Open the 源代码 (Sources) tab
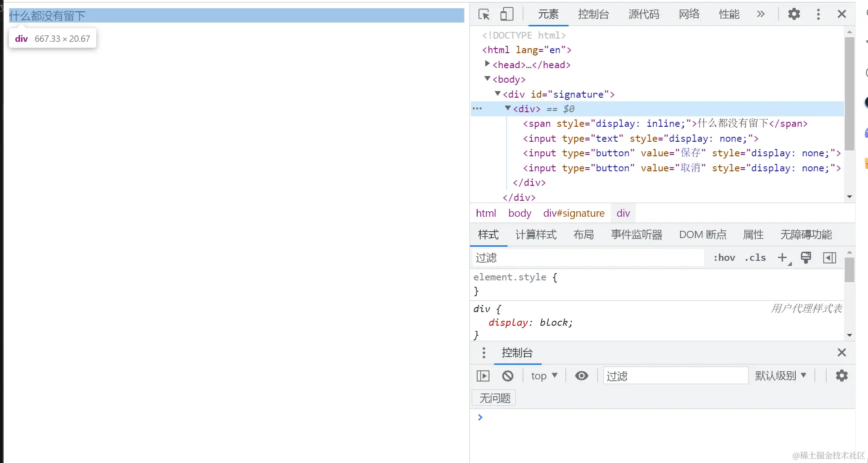Image resolution: width=868 pixels, height=463 pixels. (644, 14)
